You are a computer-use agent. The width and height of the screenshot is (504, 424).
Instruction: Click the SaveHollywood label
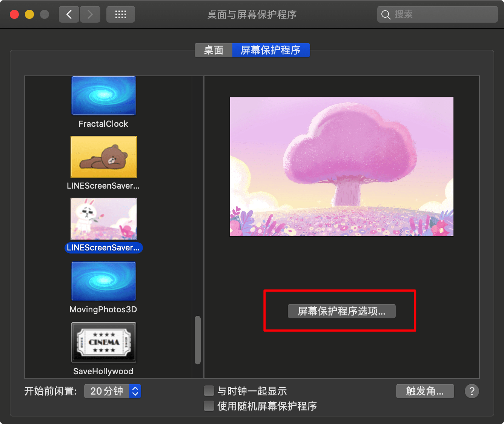[x=103, y=371]
